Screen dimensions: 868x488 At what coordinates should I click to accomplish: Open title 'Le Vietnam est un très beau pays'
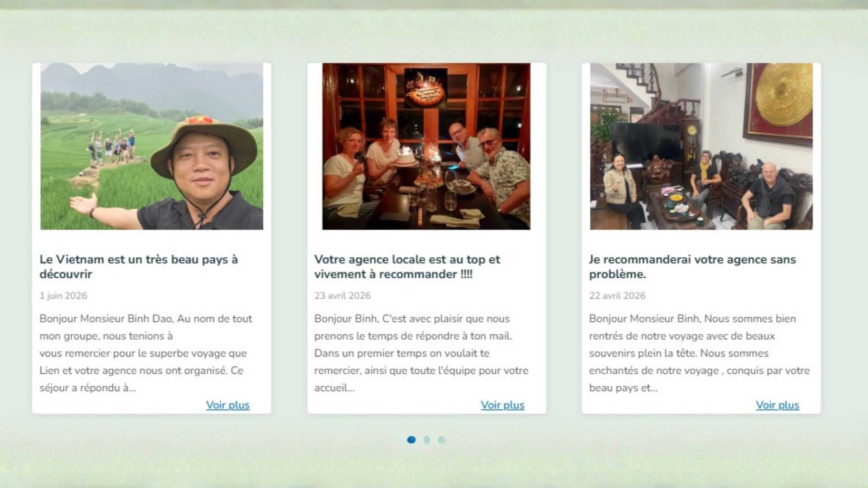(x=139, y=267)
